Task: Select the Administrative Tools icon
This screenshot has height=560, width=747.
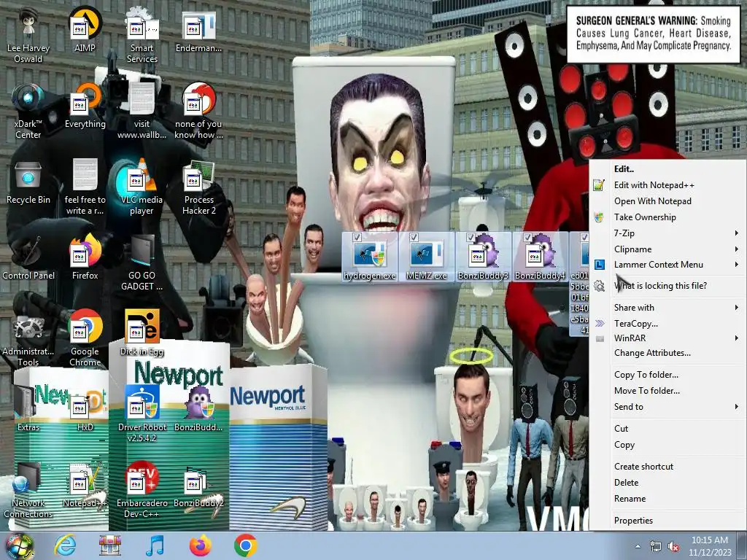Action: coord(28,339)
